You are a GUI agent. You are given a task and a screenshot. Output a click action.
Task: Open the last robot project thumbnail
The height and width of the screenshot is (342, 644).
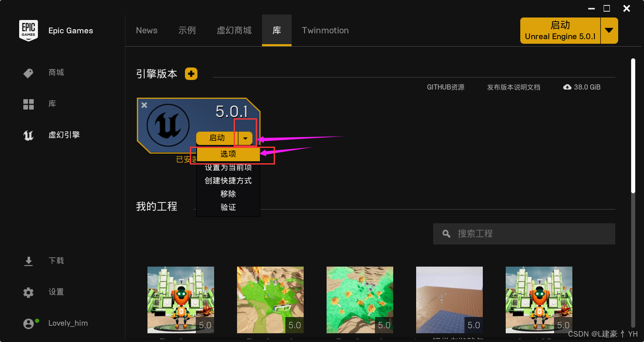point(539,300)
